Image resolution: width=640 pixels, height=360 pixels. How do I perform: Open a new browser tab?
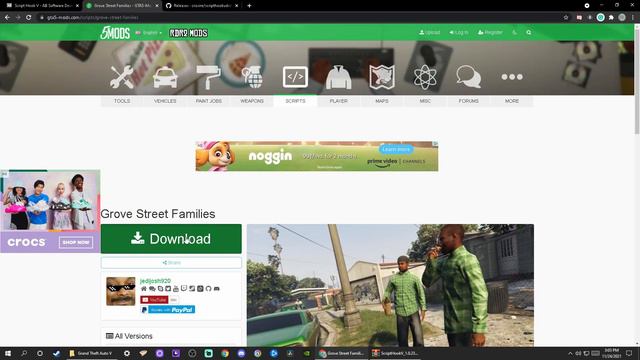coord(249,6)
